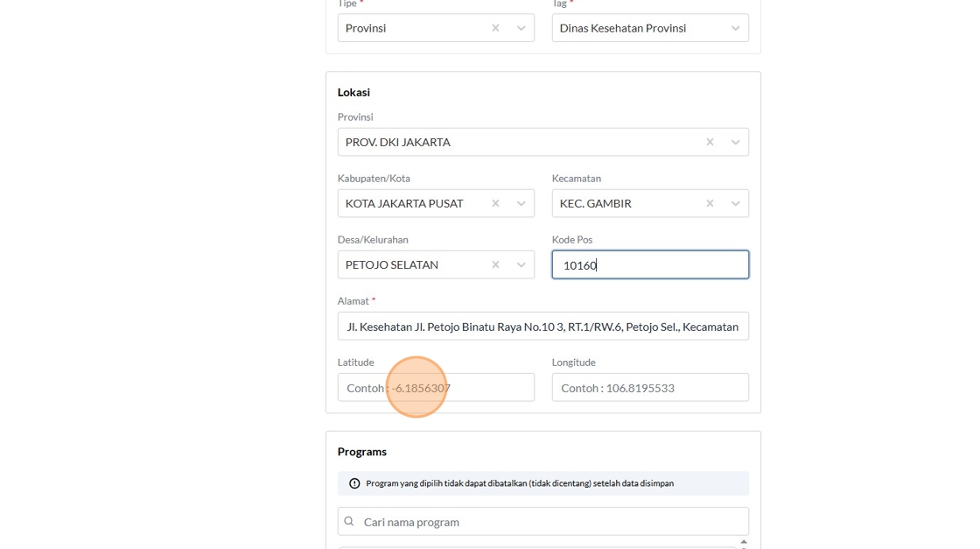The image size is (980, 549).
Task: Open the Desa/Kelurahan dropdown arrow
Action: point(521,264)
